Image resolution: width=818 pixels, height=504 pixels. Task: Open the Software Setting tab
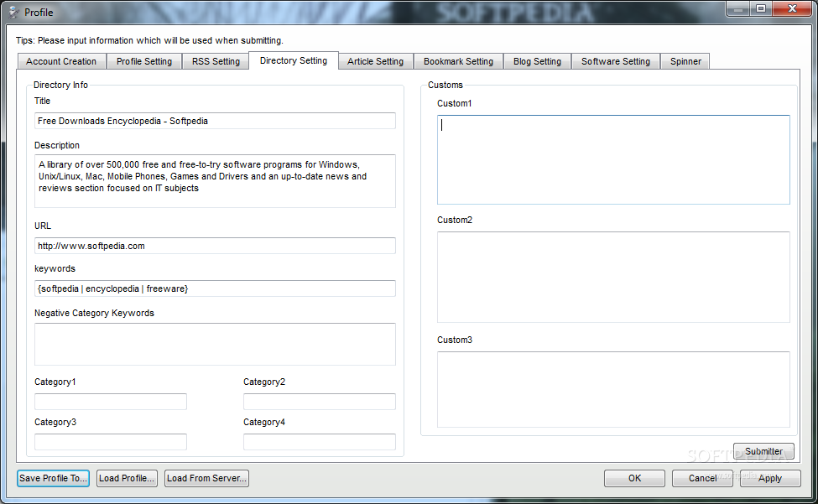616,61
